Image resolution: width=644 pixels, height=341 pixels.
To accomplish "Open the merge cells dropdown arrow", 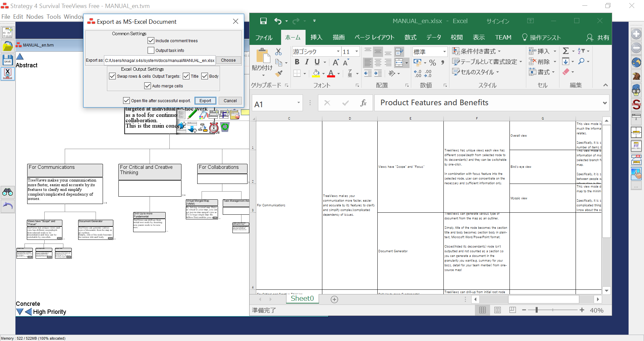I will coord(407,63).
